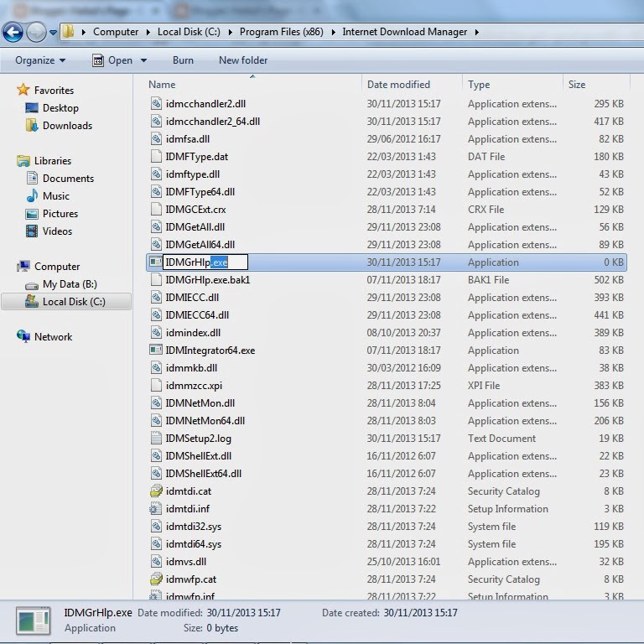Click the folder icon in address bar

69,31
